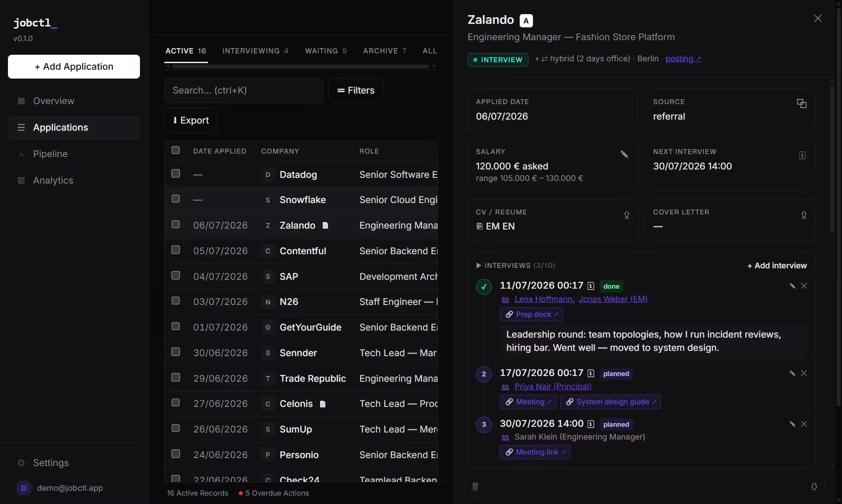Viewport: 842px width, 504px height.
Task: Toggle the select-all checkbox in table header
Action: 176,150
